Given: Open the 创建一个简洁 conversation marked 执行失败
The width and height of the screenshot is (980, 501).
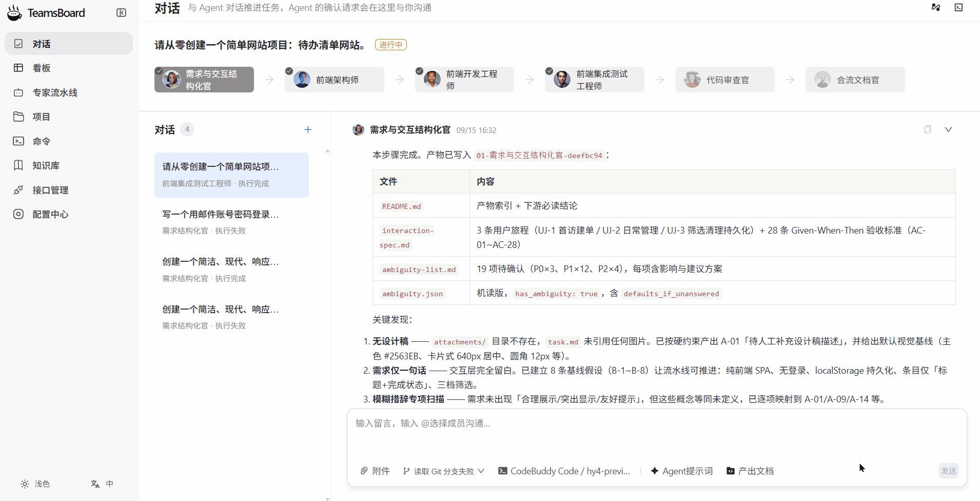Looking at the screenshot, I should pyautogui.click(x=231, y=317).
